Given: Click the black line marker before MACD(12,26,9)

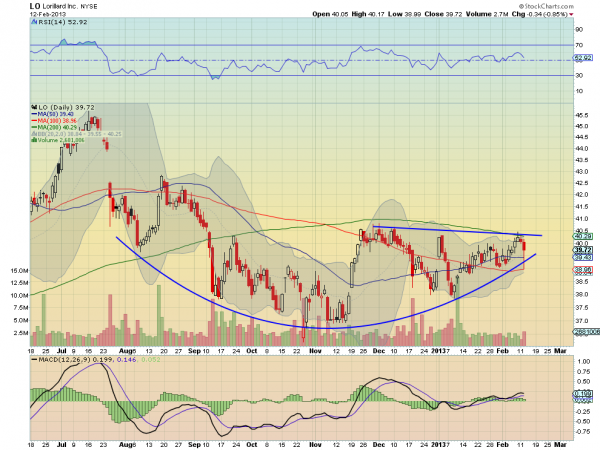Looking at the screenshot, I should click(34, 360).
